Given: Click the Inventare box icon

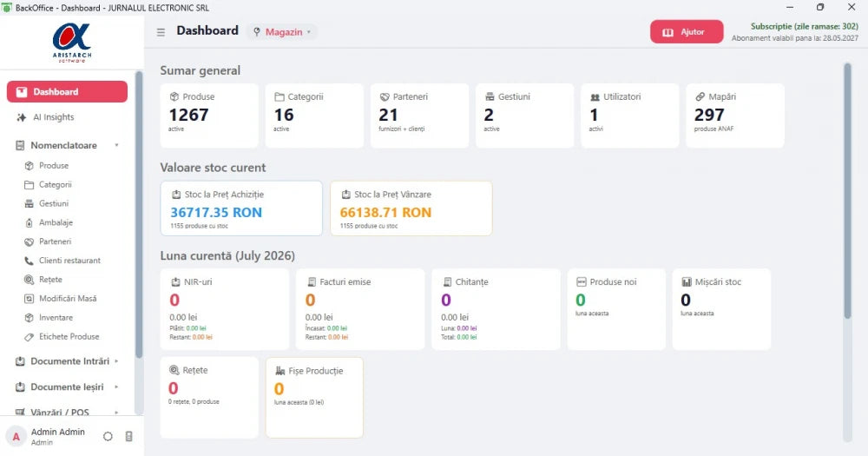Looking at the screenshot, I should (x=29, y=318).
